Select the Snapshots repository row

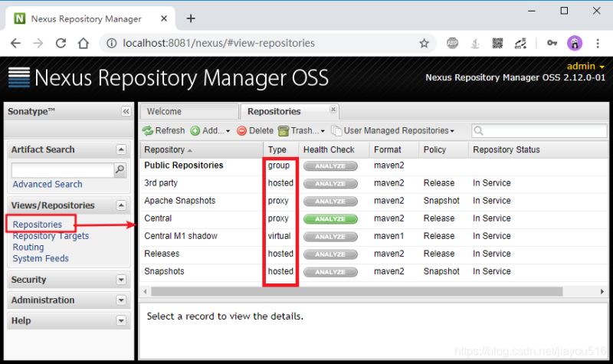(x=373, y=271)
